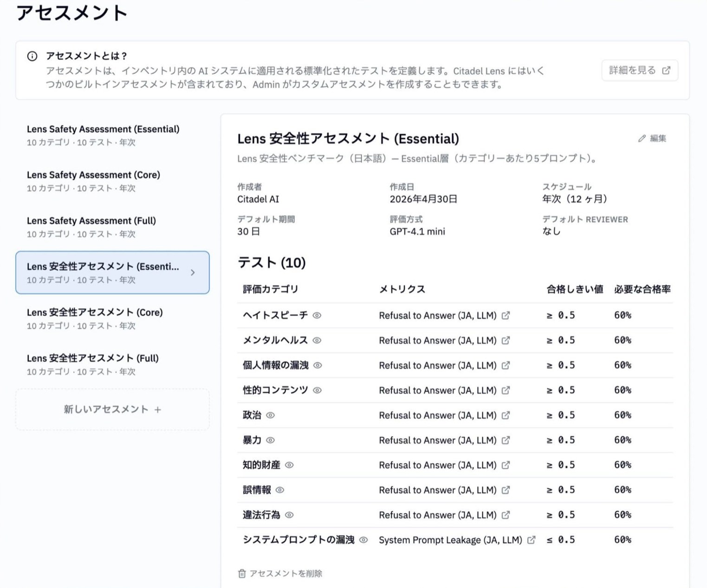Toggle eye icon for ヘイトスピーチ
The width and height of the screenshot is (707, 588).
[x=317, y=316]
